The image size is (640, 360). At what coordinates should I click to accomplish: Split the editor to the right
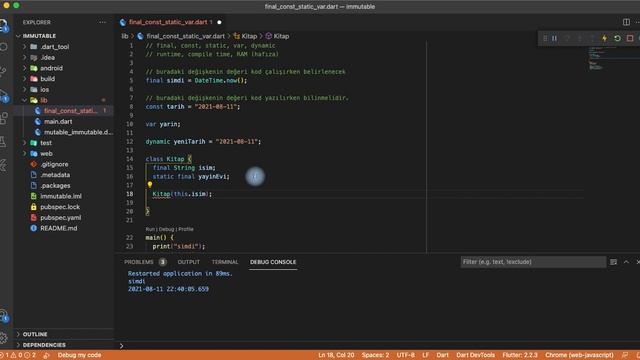point(626,22)
